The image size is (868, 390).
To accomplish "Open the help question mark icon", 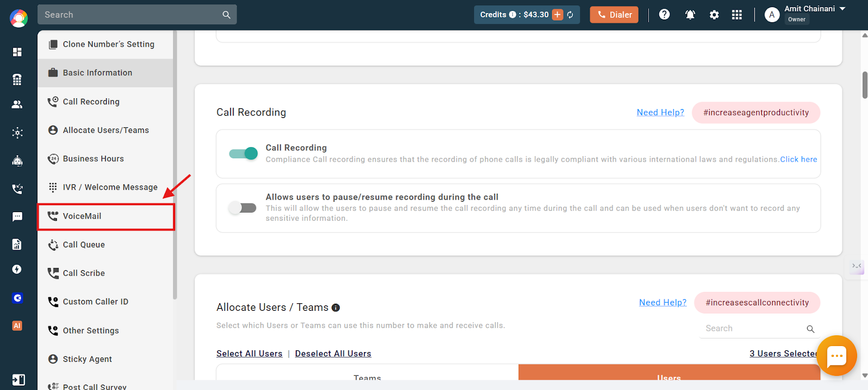I will tap(664, 15).
